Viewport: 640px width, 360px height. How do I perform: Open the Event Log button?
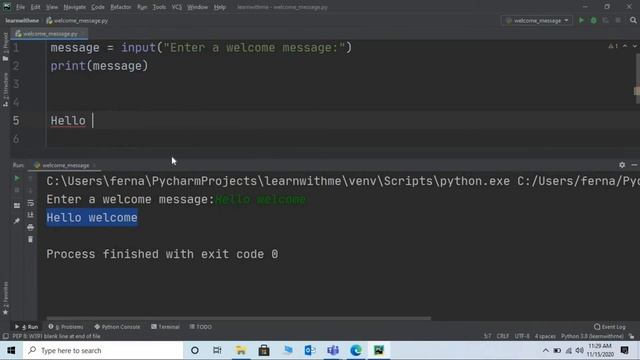(x=610, y=327)
